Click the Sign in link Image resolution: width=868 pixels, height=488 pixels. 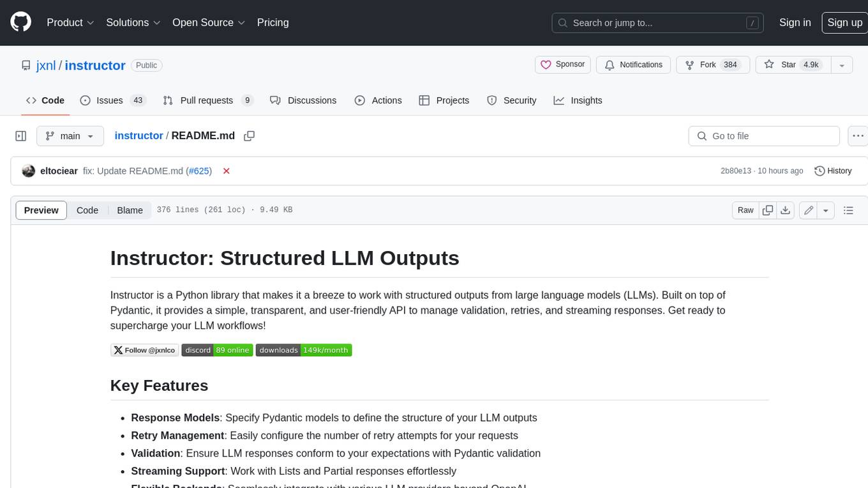point(795,22)
